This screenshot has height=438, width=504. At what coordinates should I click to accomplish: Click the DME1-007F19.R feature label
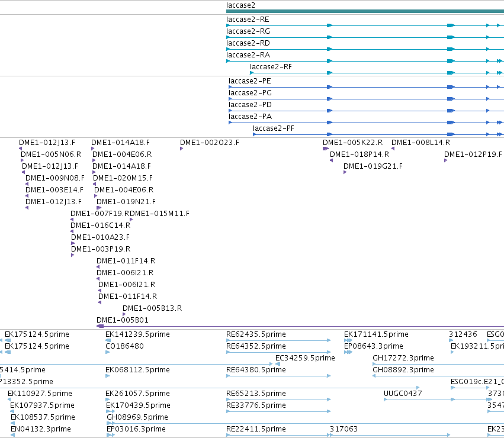click(100, 214)
